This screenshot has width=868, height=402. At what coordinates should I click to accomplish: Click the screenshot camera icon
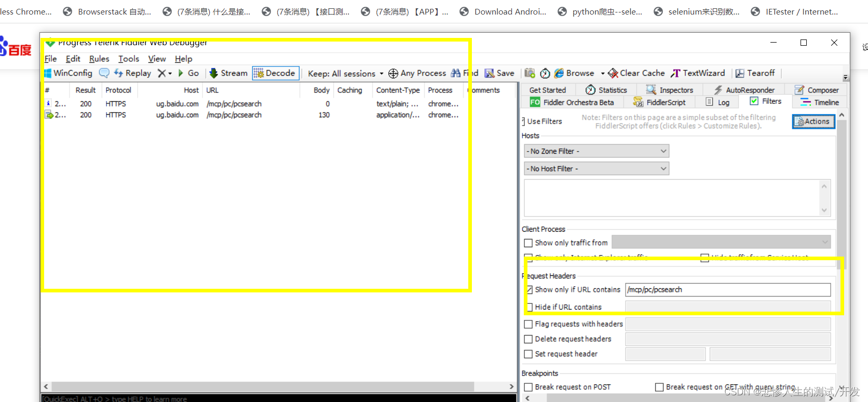[530, 73]
